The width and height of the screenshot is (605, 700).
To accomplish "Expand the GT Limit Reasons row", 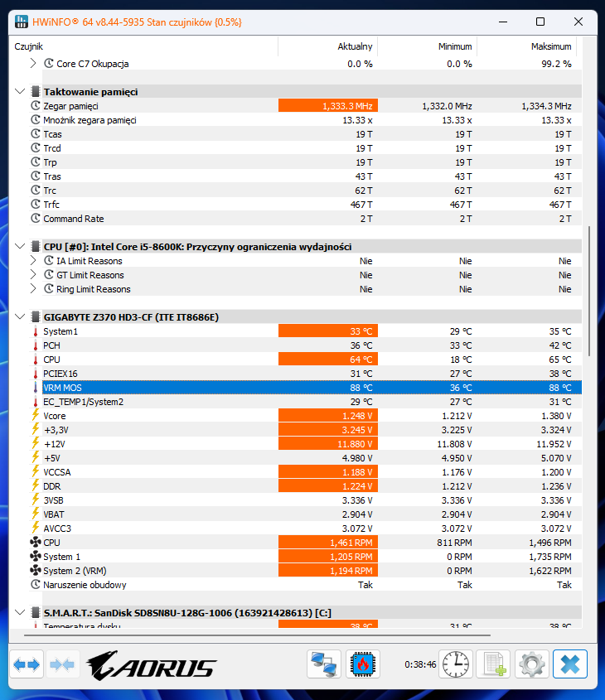I will click(x=33, y=275).
